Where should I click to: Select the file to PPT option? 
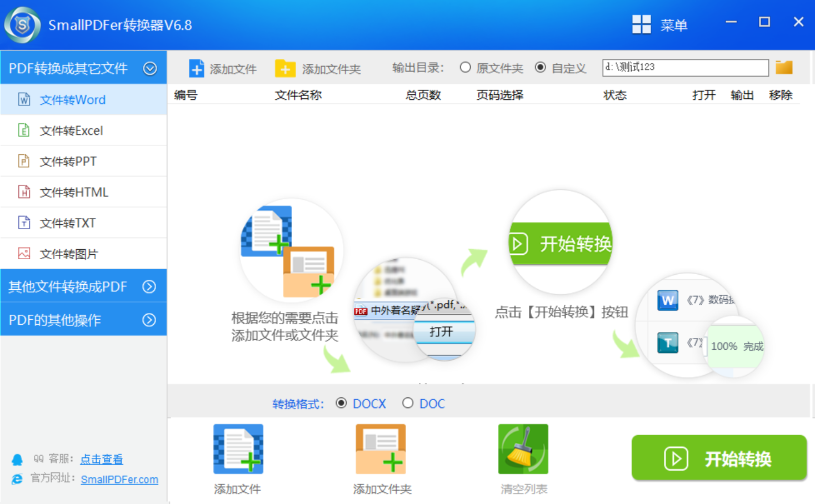tap(68, 162)
